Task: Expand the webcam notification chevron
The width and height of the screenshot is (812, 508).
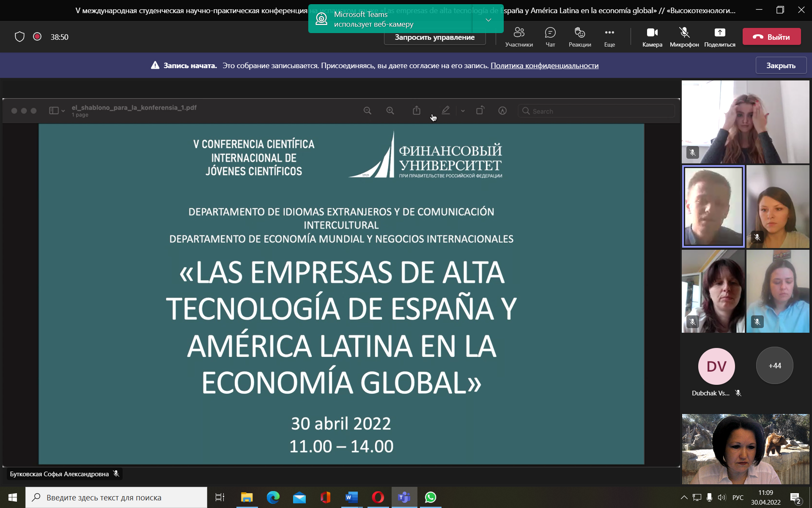Action: coord(488,19)
